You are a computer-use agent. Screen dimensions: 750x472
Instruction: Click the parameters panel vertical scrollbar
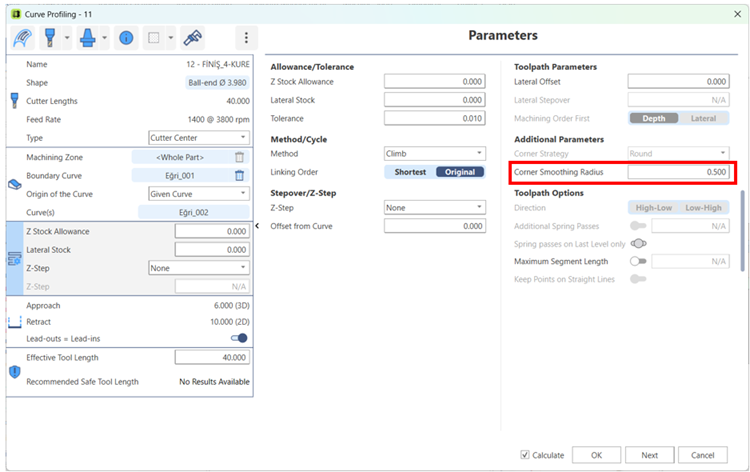click(x=742, y=231)
